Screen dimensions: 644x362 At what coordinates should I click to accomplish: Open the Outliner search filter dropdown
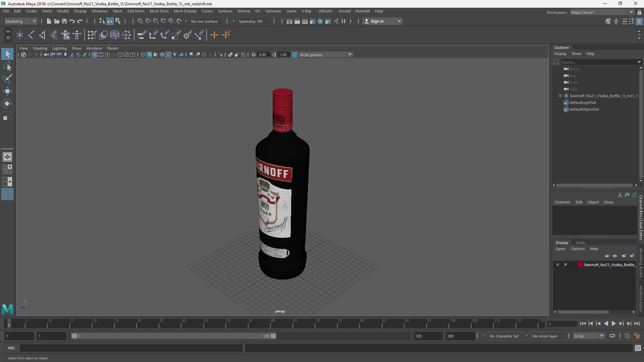[639, 62]
